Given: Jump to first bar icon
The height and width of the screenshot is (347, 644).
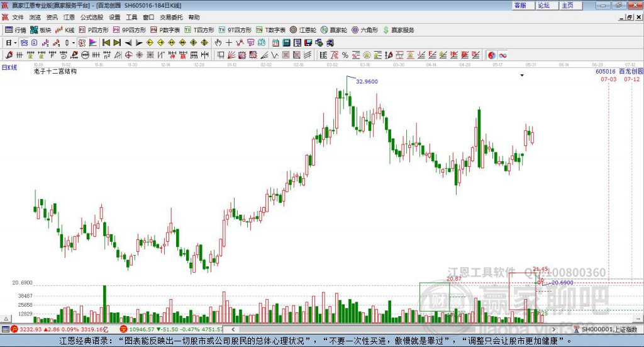Looking at the screenshot, I should click(x=106, y=43).
